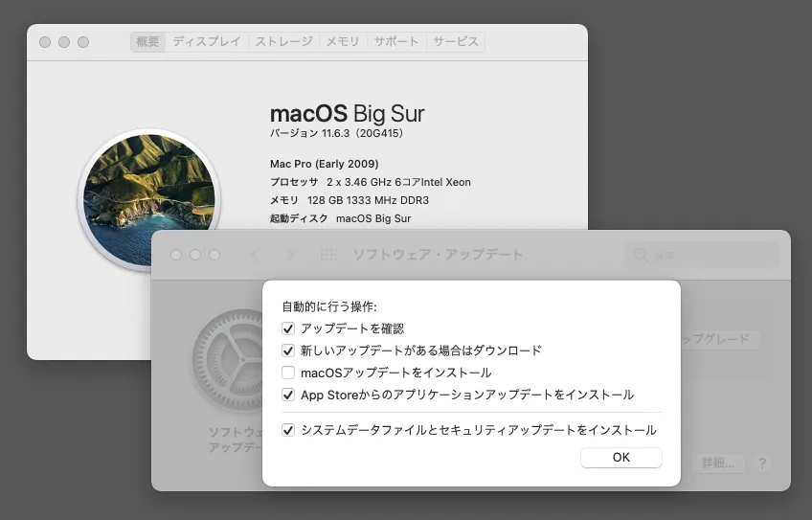Toggle 新しいアップデートがある場合はダウンロード checkbox

[288, 350]
